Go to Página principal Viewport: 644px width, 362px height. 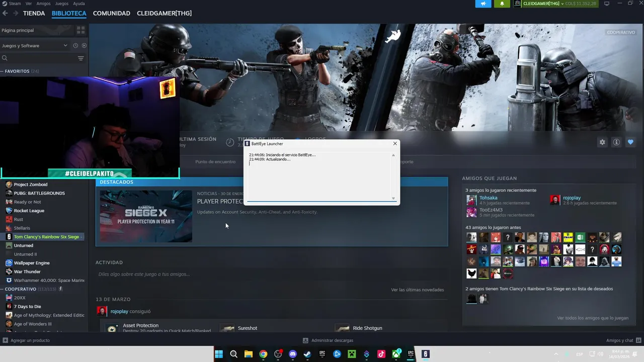pos(18,30)
